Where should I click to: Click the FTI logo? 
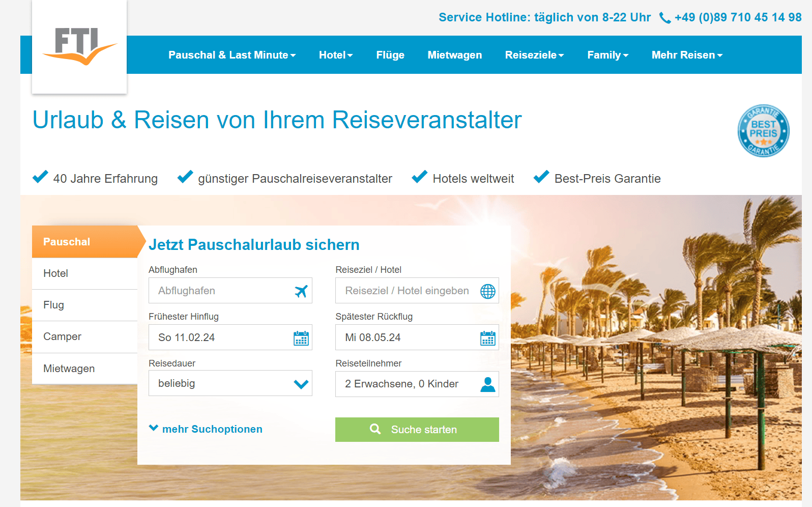[x=79, y=47]
